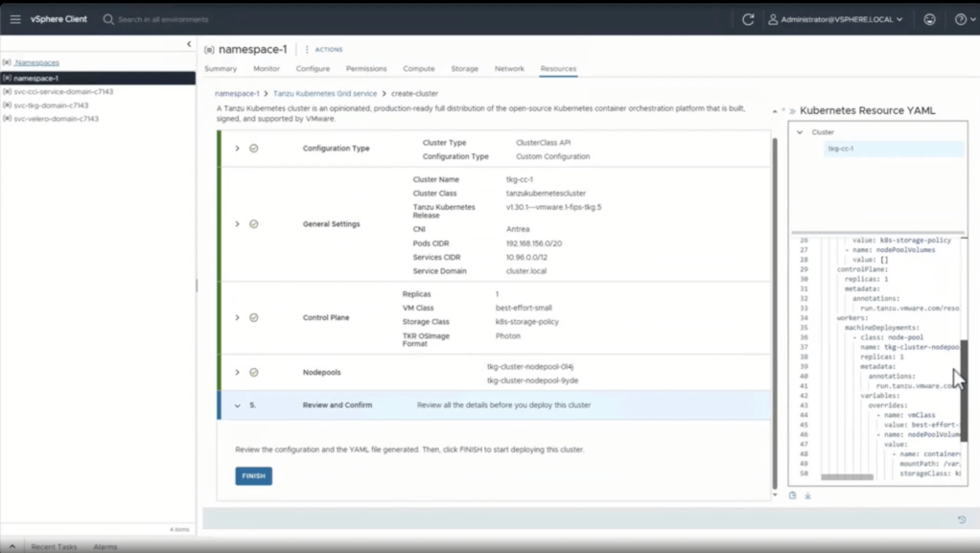Open the smiley feedback icon
980x553 pixels.
[929, 19]
